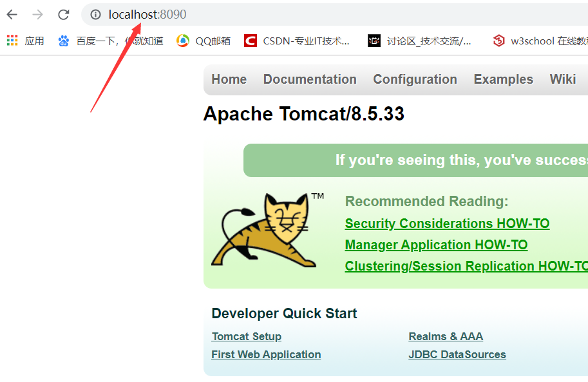Open the JDBC DataSources link
588x382 pixels.
click(457, 354)
